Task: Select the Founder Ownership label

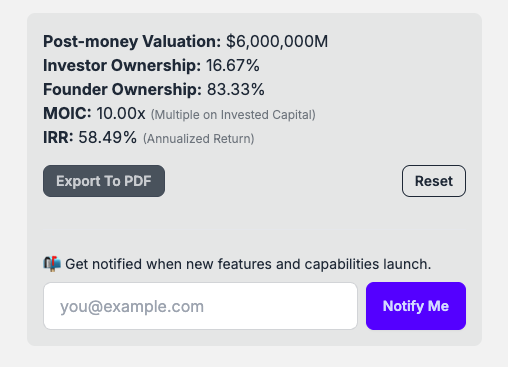Action: [122, 90]
